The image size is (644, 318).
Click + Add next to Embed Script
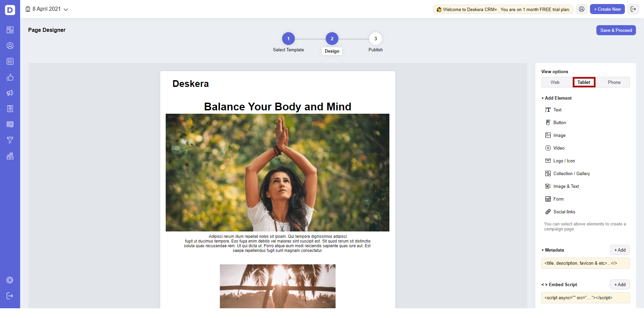tap(620, 284)
